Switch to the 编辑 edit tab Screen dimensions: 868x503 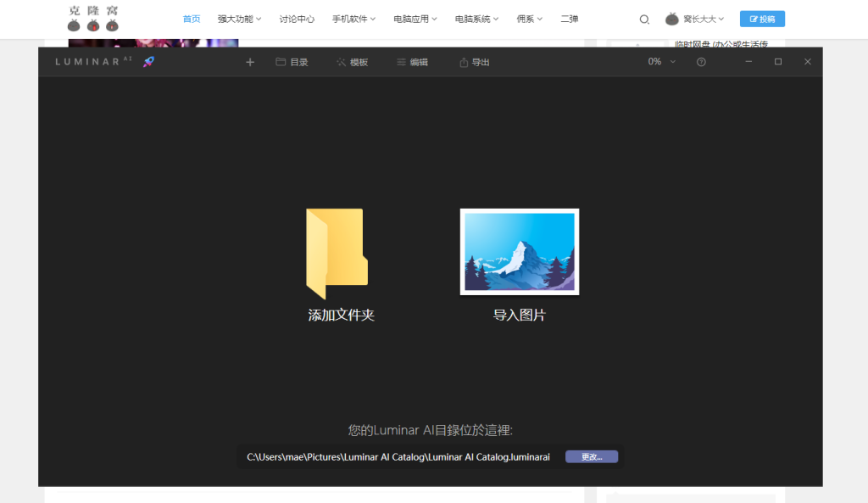[x=413, y=62]
